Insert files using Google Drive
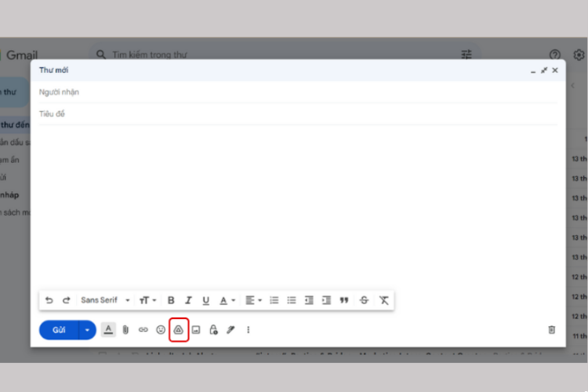 (x=179, y=330)
